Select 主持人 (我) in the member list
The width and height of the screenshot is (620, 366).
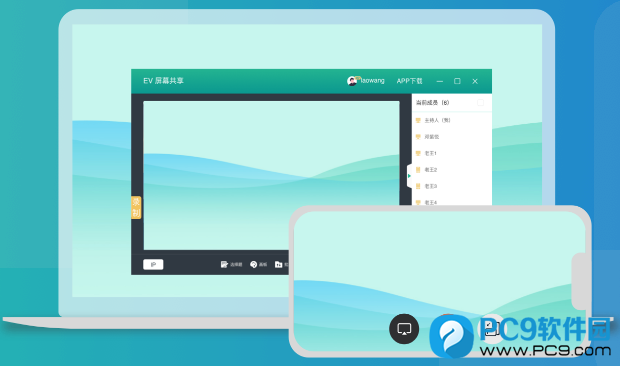click(x=437, y=120)
